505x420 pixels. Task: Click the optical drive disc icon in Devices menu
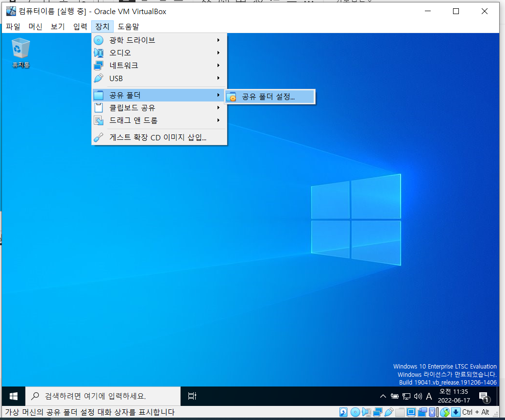pos(99,40)
